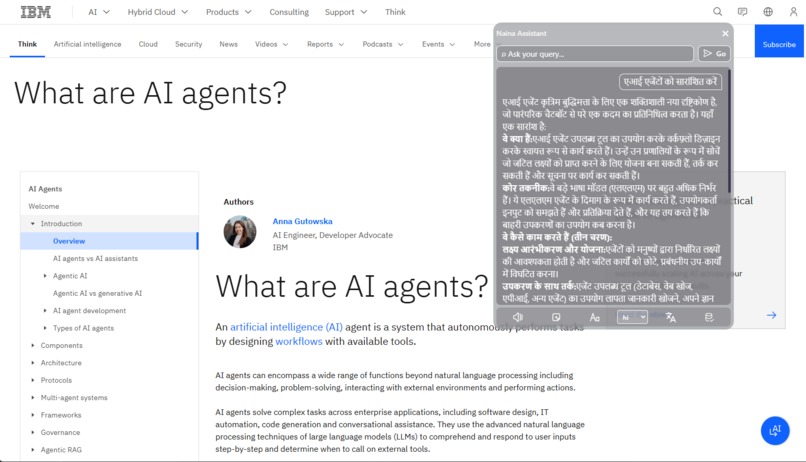Select the News tab
The height and width of the screenshot is (462, 806).
click(x=228, y=44)
